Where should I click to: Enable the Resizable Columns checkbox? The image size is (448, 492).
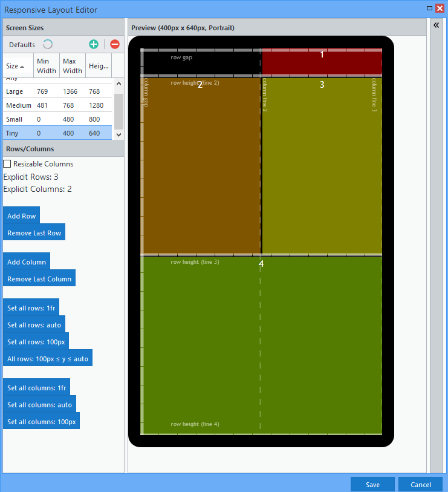7,164
